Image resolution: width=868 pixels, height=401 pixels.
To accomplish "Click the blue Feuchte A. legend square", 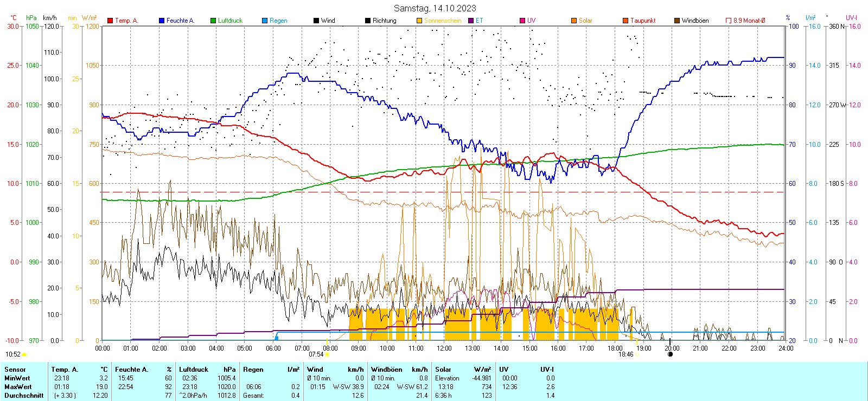I will point(162,21).
